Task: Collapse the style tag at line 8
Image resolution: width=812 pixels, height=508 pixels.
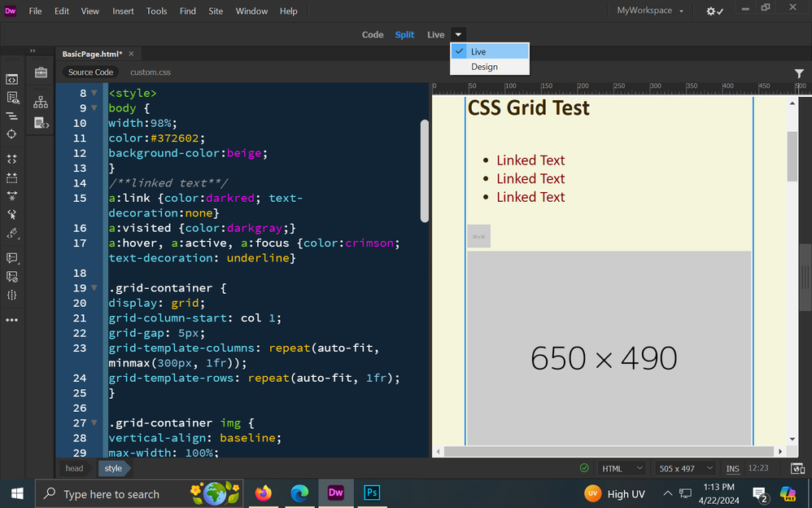Action: 94,94
